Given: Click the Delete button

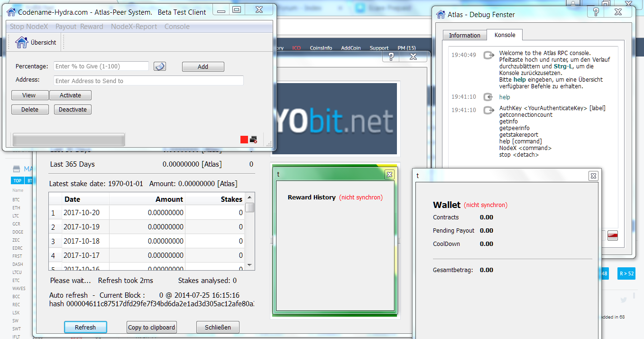Looking at the screenshot, I should (30, 110).
